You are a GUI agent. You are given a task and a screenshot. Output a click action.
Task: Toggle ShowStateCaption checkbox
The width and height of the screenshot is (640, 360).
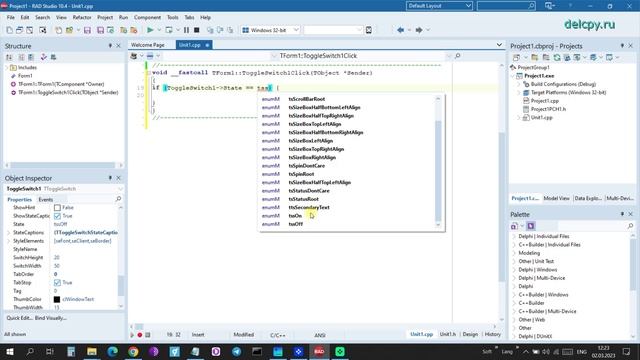(x=57, y=216)
